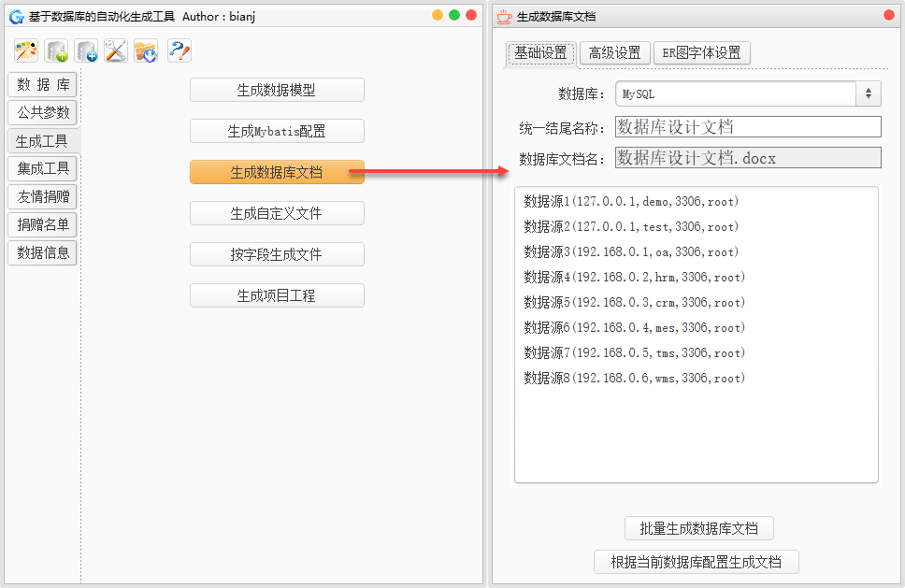Viewport: 905px width, 588px height.
Task: Click the database blue plus icon
Action: click(x=87, y=50)
